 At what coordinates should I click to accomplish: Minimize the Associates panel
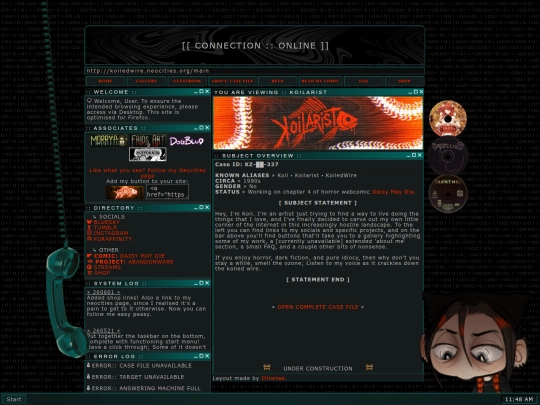[x=196, y=128]
